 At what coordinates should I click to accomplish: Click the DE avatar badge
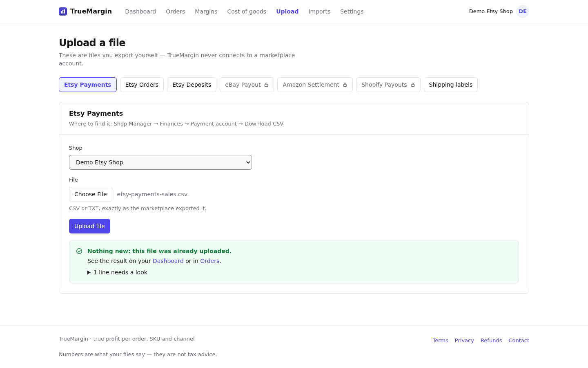click(x=523, y=11)
